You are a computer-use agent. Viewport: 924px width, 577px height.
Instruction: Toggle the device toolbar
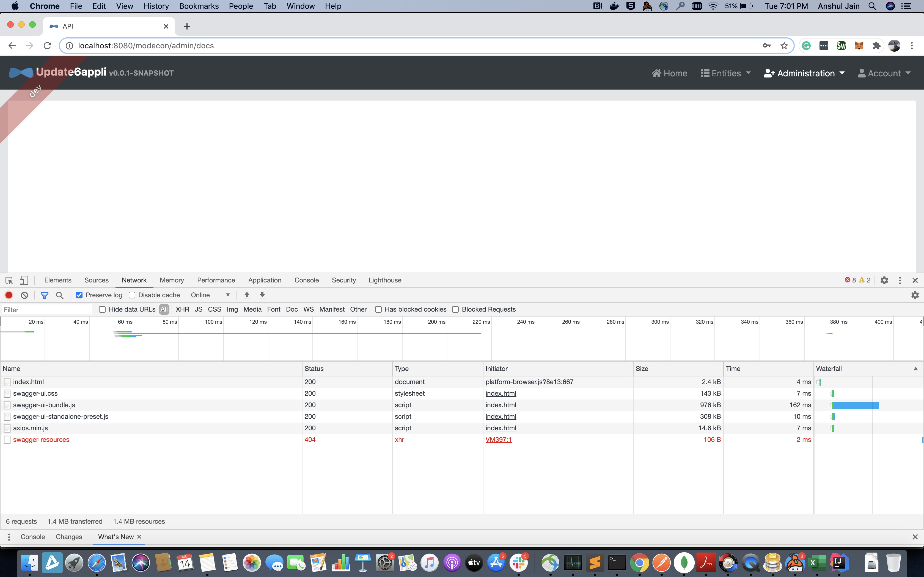coord(24,280)
